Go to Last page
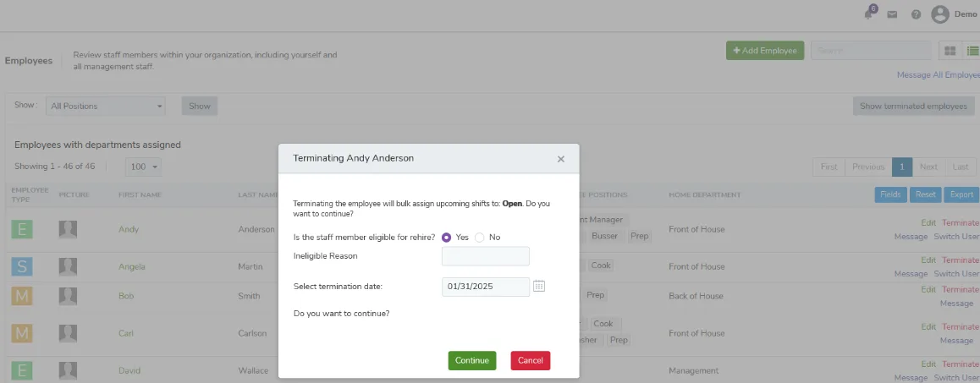 pos(960,167)
